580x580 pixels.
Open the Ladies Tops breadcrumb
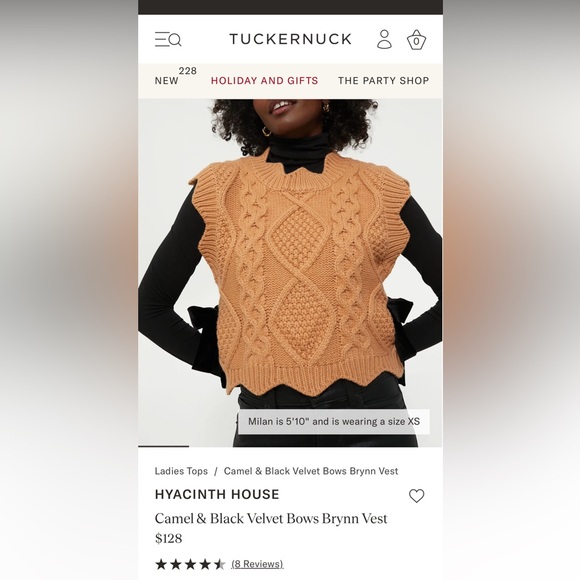coord(181,471)
